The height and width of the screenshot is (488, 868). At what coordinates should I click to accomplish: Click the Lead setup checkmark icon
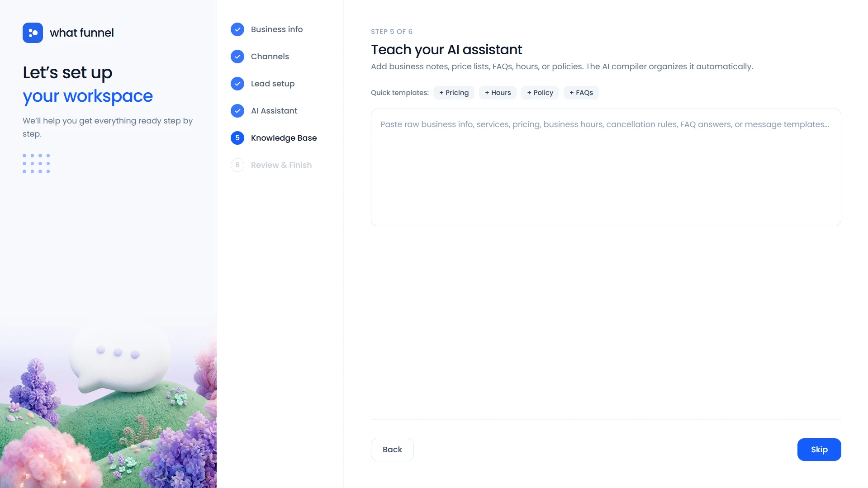click(237, 84)
